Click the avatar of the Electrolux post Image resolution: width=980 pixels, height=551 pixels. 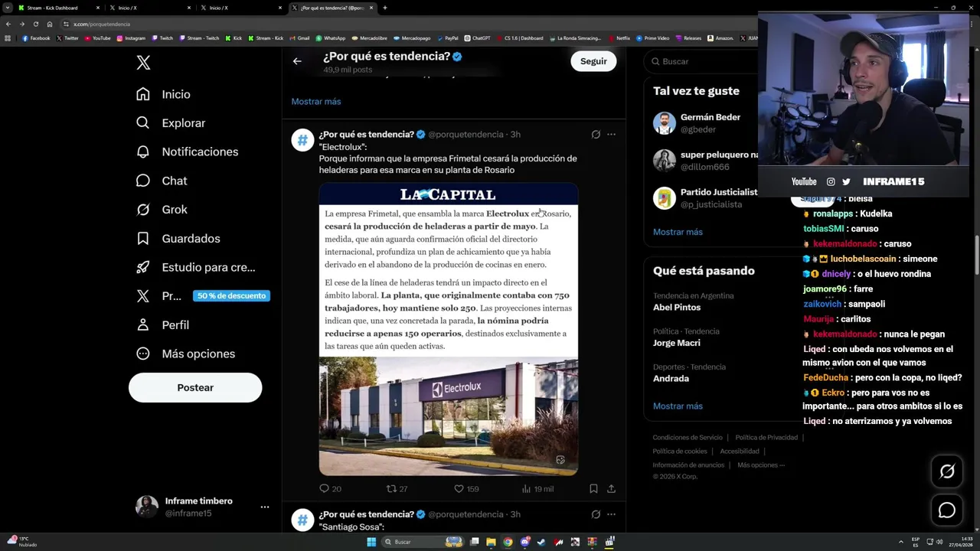(x=302, y=140)
